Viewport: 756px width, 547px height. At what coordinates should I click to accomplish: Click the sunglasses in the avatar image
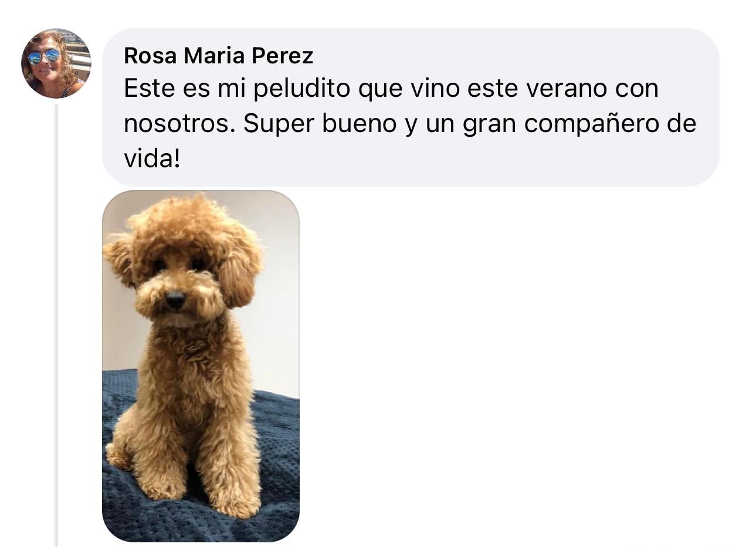click(44, 56)
